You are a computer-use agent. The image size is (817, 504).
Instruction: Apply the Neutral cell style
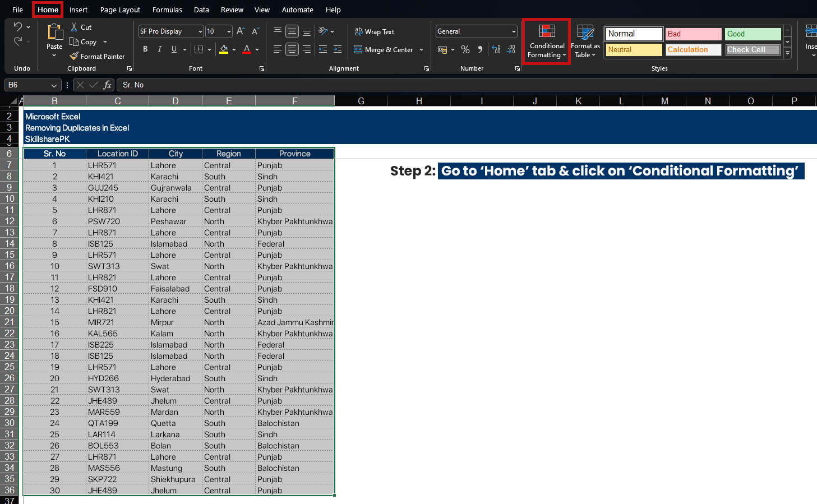(634, 49)
